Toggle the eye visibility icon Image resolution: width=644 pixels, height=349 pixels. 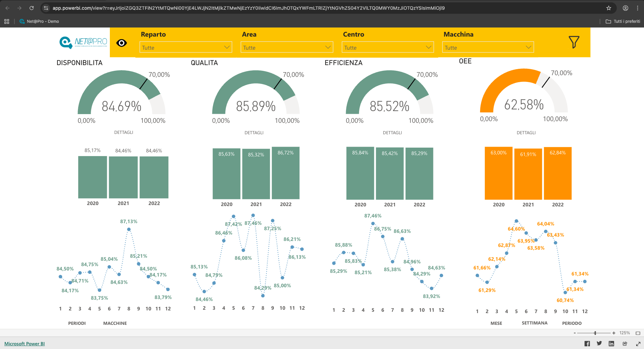coord(122,43)
